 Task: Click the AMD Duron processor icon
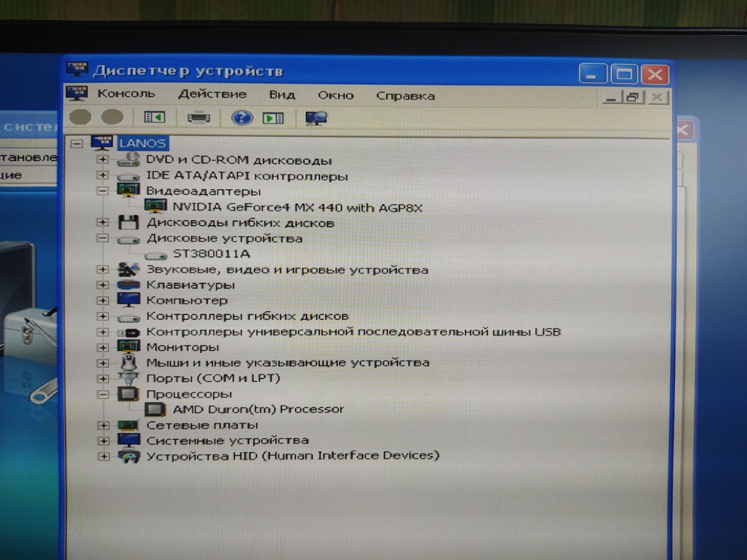(x=155, y=410)
